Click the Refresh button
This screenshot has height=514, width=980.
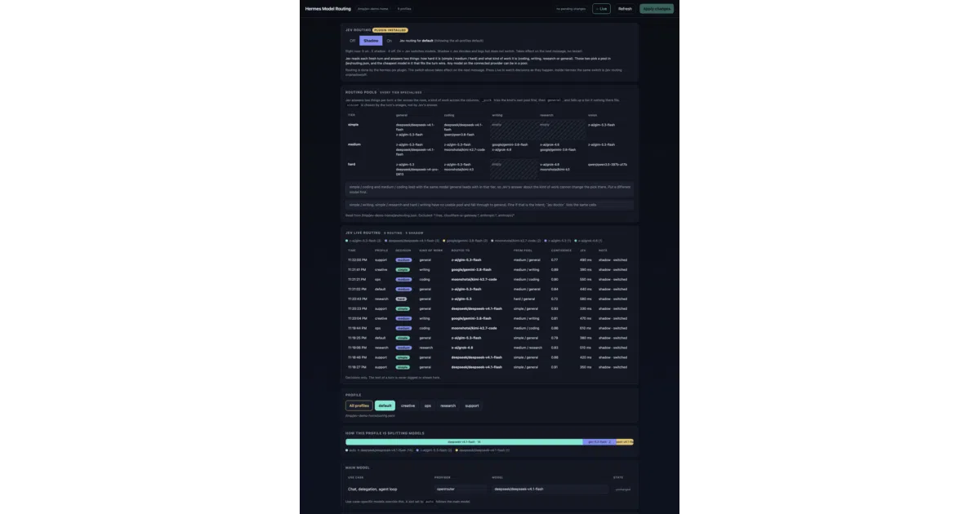[625, 9]
